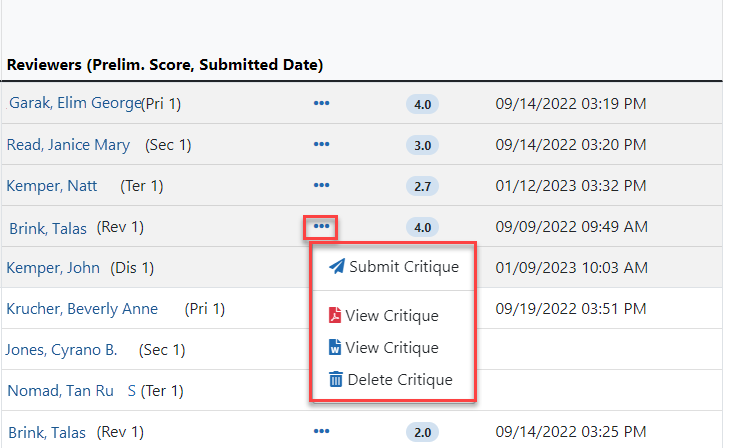The width and height of the screenshot is (748, 448).
Task: Open reviewer link Kemper, Natt
Action: click(52, 186)
